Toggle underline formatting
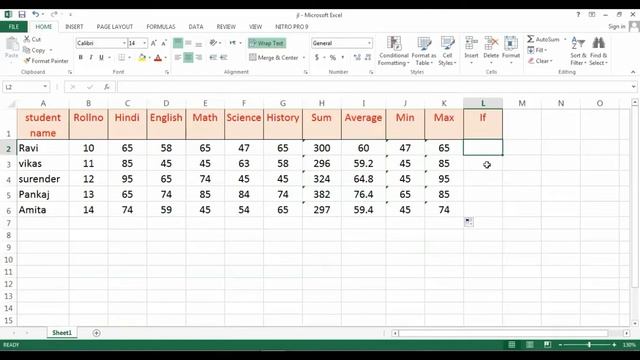640x360 pixels. (101, 58)
